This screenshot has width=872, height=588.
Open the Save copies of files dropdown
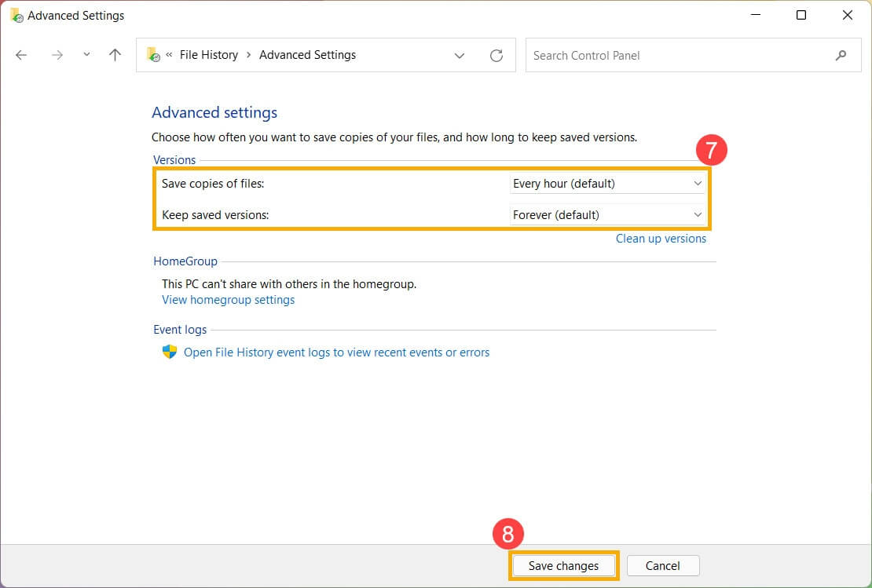(x=607, y=184)
